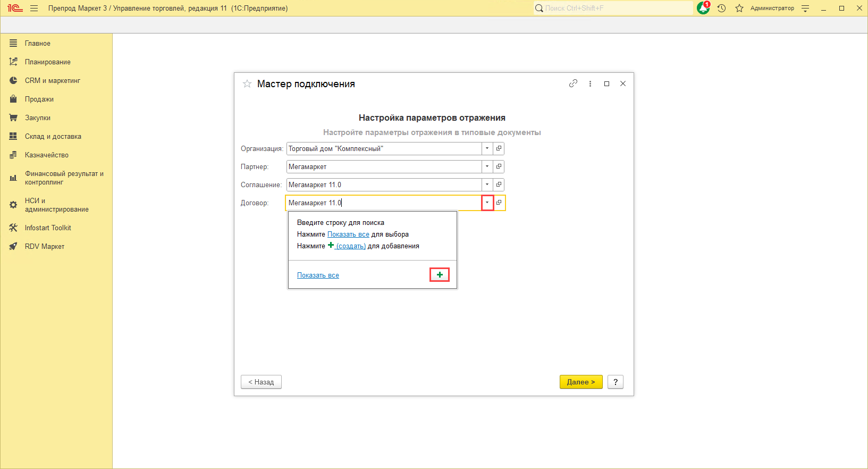
Task: Open НСИ и администрирование section
Action: click(x=56, y=205)
